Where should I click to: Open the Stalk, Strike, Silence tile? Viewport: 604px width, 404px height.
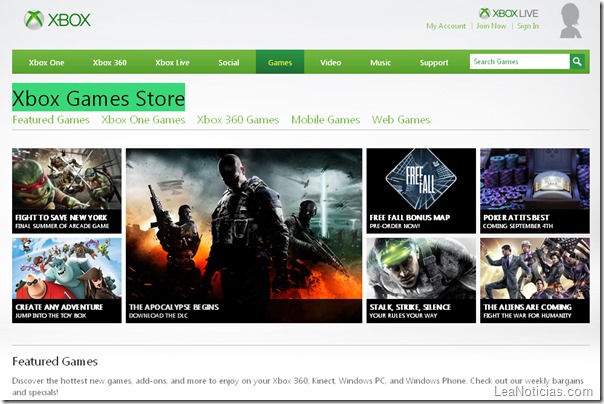(x=421, y=280)
